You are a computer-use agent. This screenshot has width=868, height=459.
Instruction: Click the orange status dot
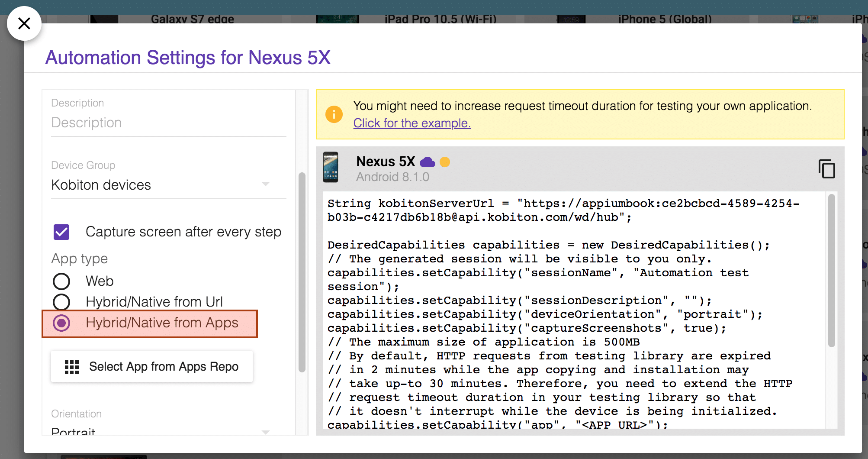(x=445, y=162)
